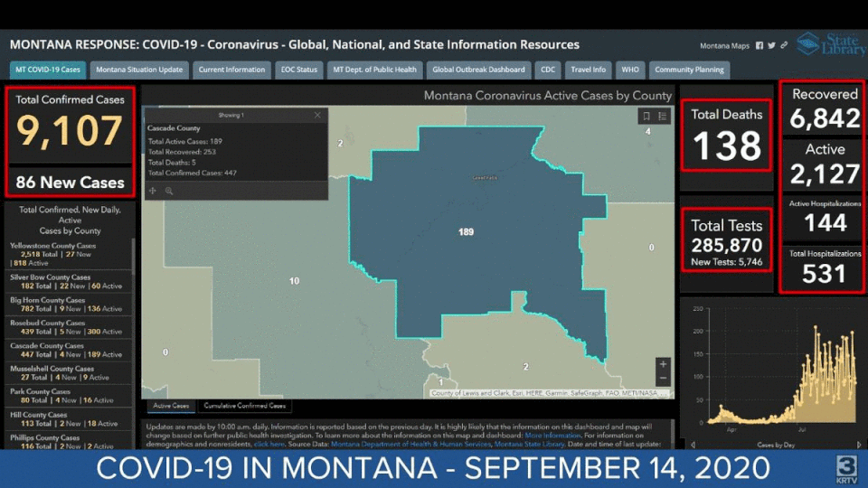Viewport: 868px width, 488px height.
Task: Close the Cascade County popup
Action: (x=317, y=115)
